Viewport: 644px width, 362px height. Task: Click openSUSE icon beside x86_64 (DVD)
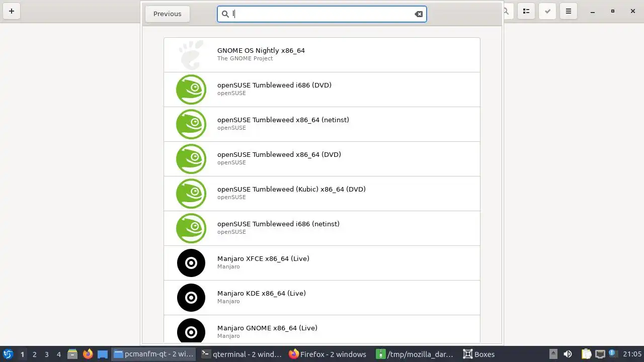(x=191, y=159)
